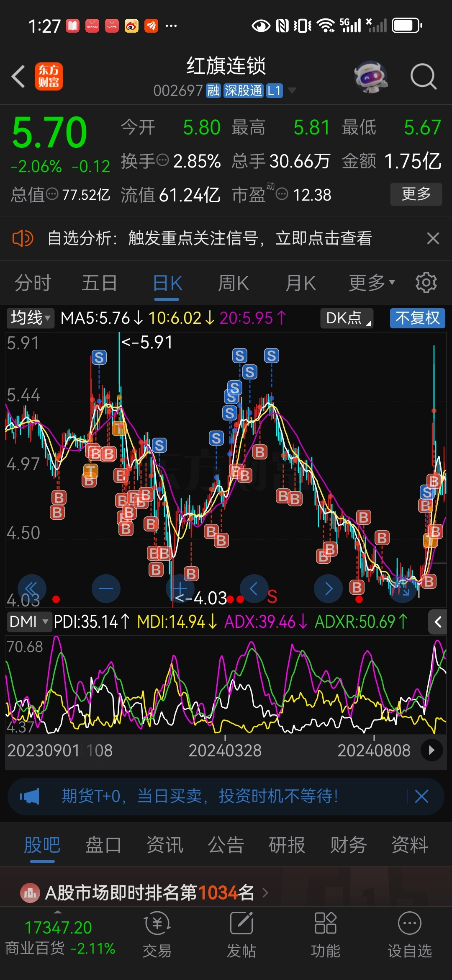
Task: Tap the battery status icon
Action: coord(407,26)
